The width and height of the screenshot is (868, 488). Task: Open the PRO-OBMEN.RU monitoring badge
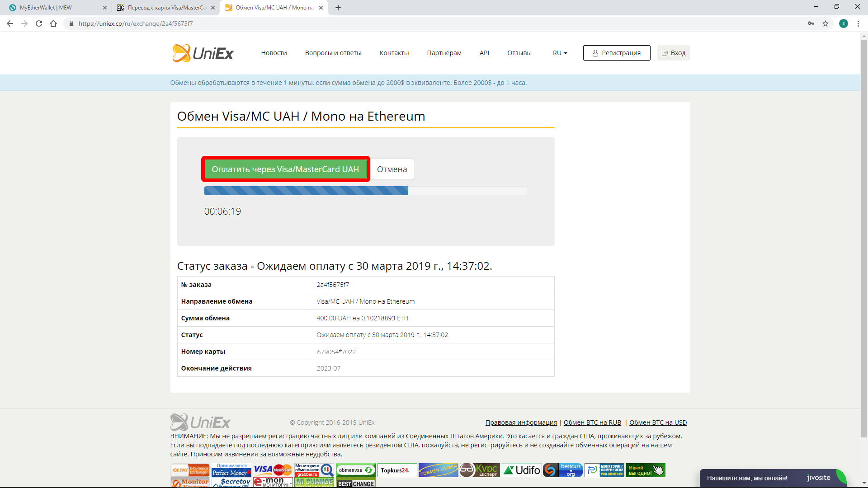click(x=604, y=470)
